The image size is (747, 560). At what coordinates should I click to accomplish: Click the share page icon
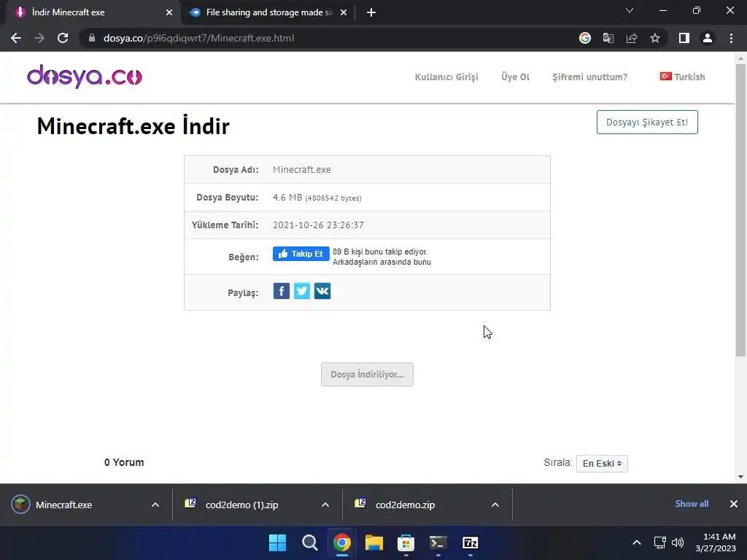[x=632, y=38]
